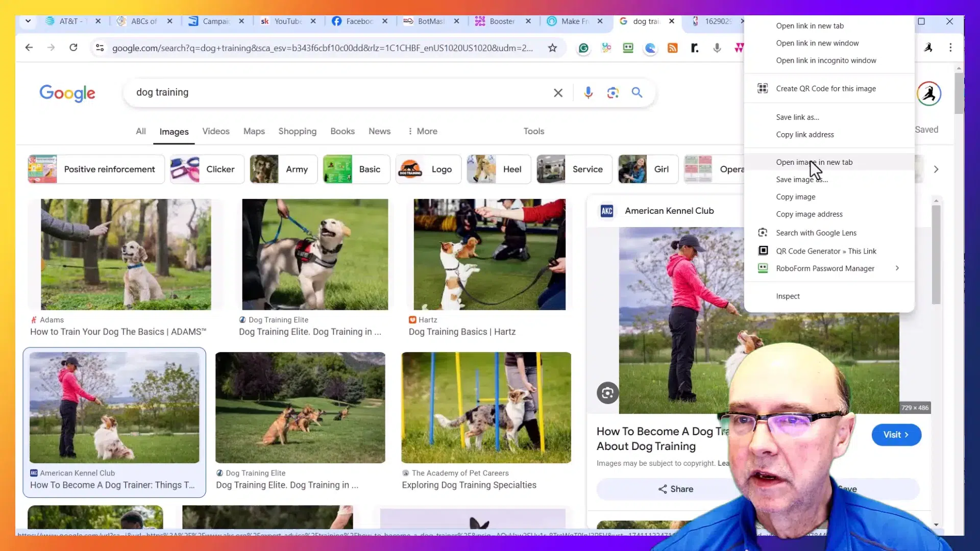980x551 pixels.
Task: Open the Google account profile avatar
Action: (x=929, y=93)
